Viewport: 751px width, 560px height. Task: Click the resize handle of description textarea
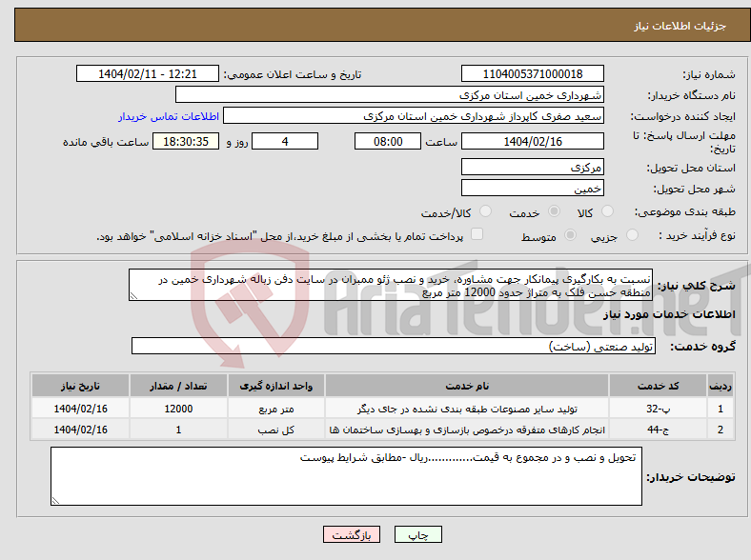point(133,296)
